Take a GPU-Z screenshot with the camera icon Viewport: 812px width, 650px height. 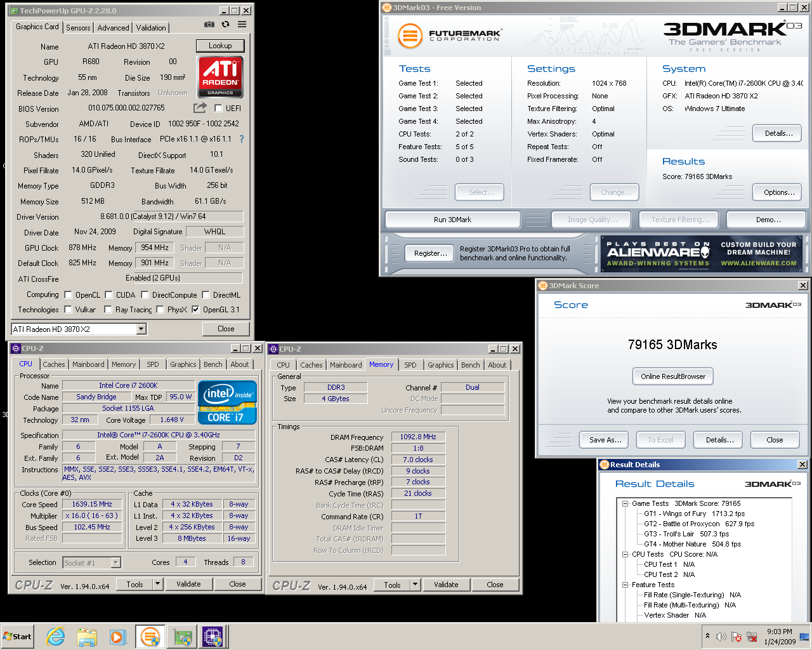209,24
